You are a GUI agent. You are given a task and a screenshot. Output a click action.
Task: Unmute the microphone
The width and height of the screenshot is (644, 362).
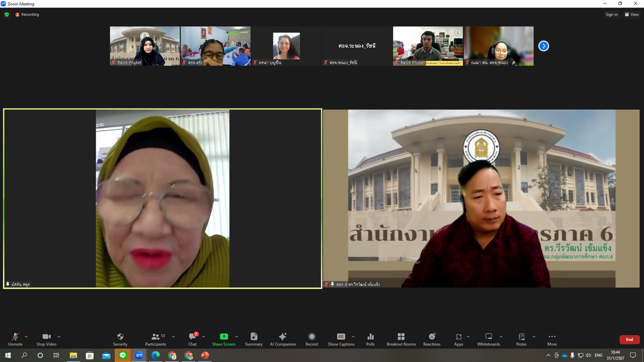pyautogui.click(x=15, y=339)
